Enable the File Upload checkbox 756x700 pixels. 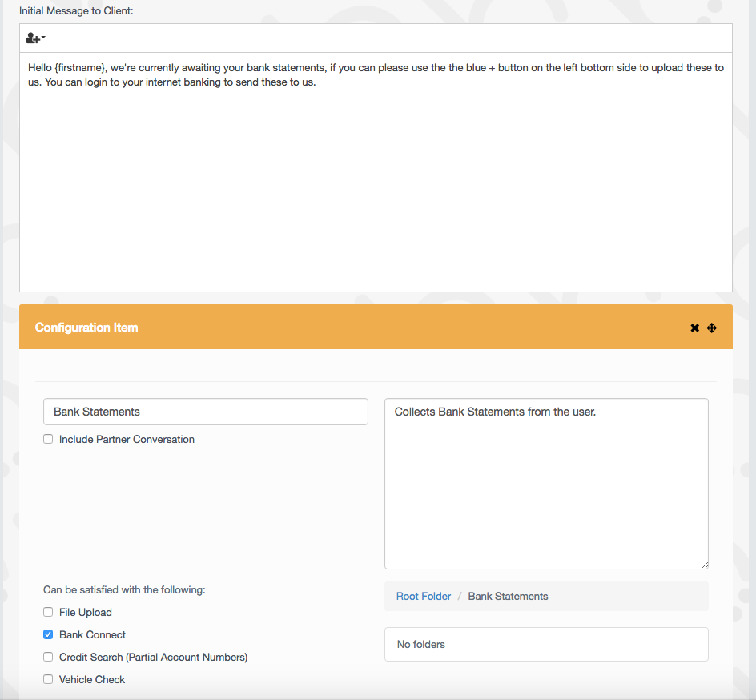(x=48, y=612)
